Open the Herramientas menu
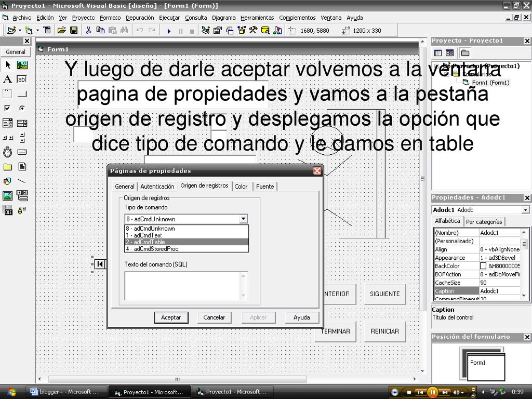The height and width of the screenshot is (399, 532). coord(257,18)
